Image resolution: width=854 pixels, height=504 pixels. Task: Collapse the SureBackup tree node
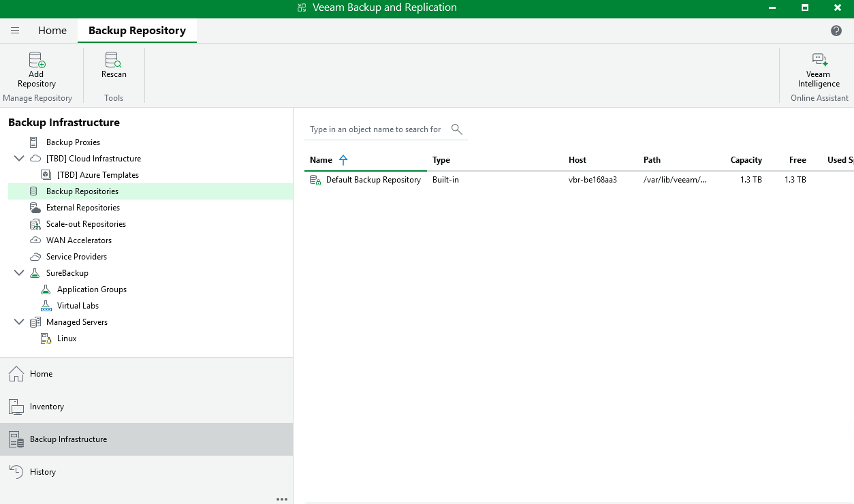[19, 273]
